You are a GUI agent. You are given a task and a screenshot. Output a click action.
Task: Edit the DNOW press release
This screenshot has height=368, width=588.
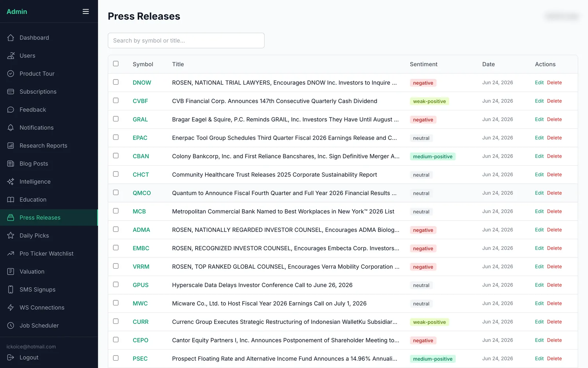pyautogui.click(x=539, y=82)
